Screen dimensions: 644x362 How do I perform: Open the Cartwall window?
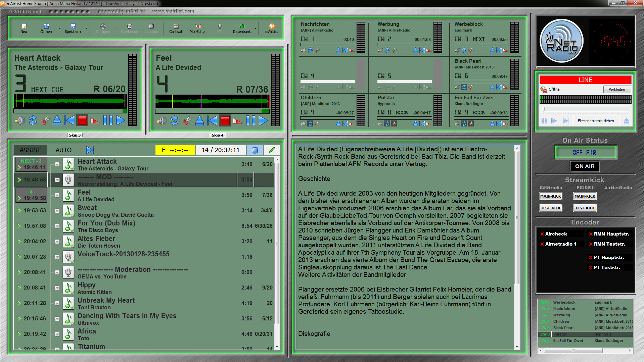click(x=176, y=28)
